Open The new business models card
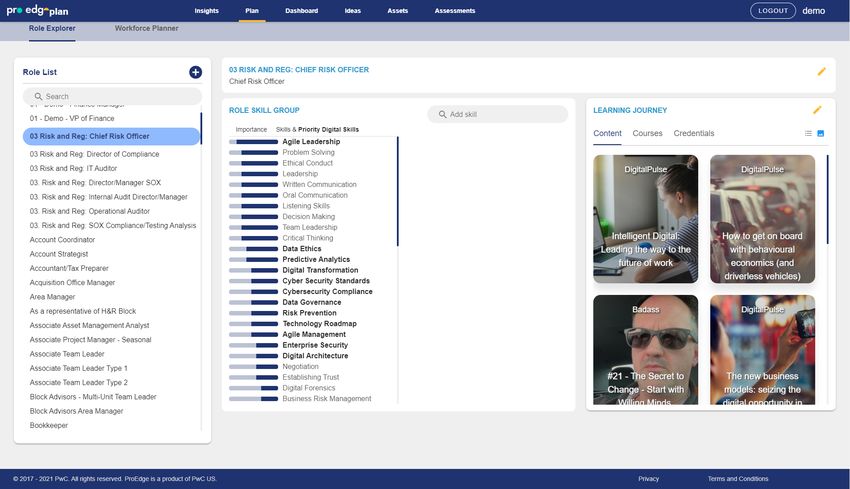The image size is (850, 489). tap(762, 350)
